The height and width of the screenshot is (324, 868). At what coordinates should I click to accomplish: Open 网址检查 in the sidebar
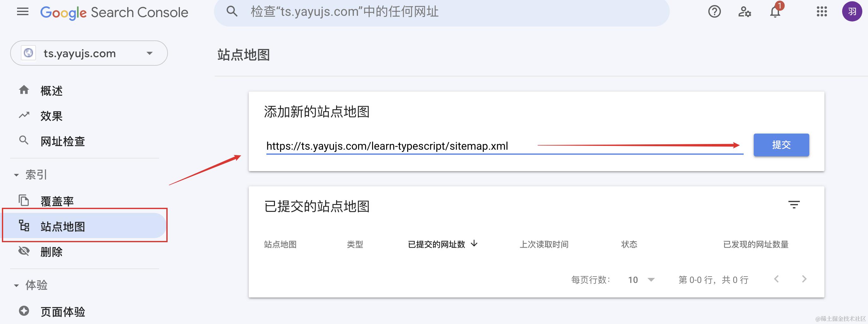tap(63, 141)
